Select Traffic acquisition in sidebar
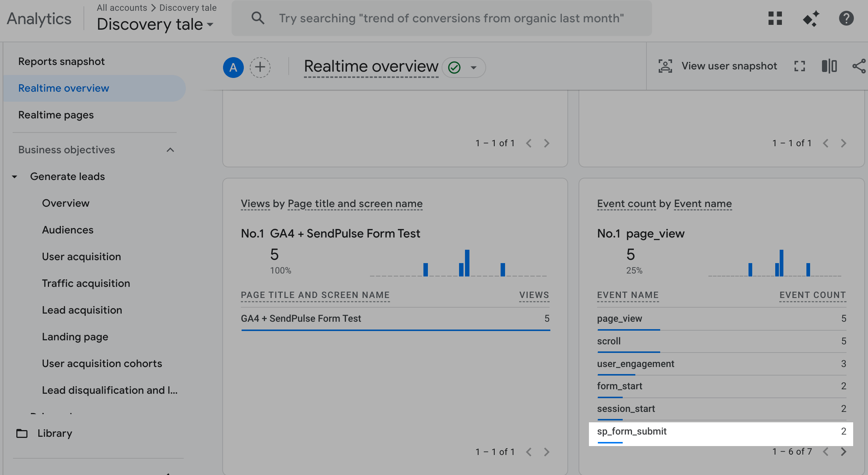 coord(86,284)
